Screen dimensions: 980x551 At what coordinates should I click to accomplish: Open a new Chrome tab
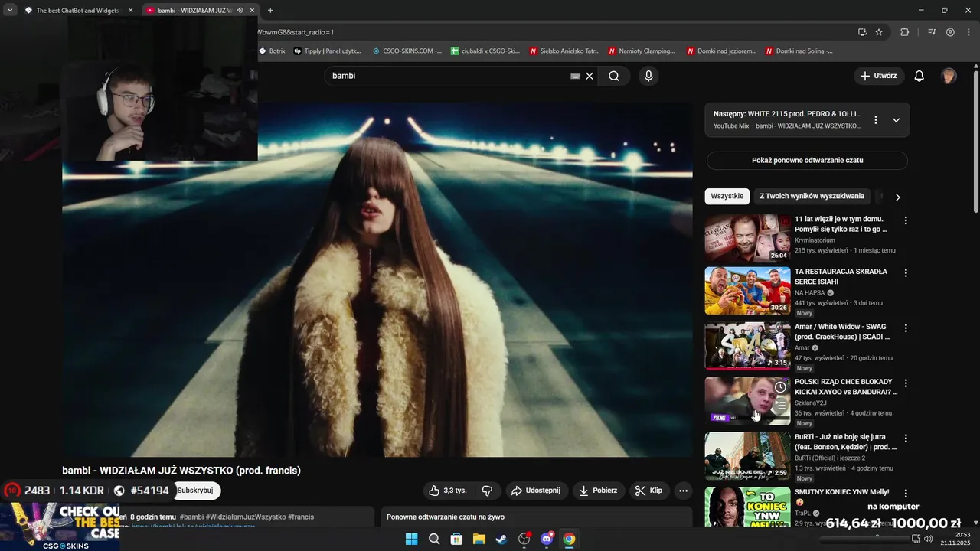point(270,10)
